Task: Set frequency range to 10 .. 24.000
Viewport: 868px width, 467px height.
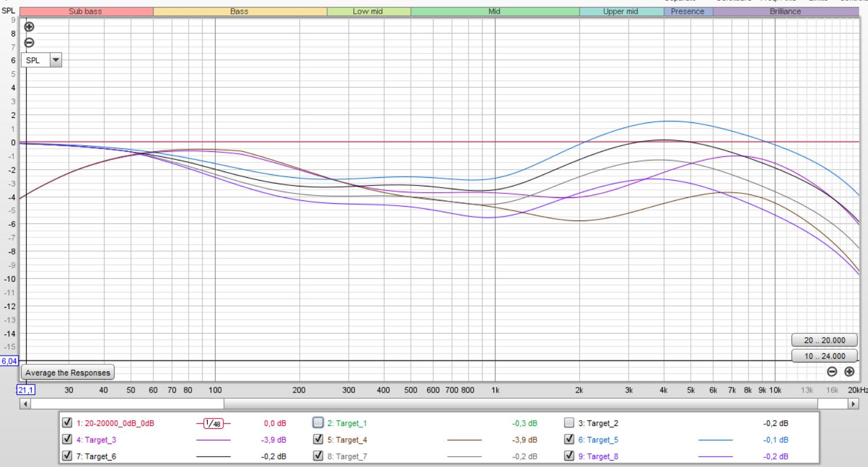Action: click(x=824, y=356)
